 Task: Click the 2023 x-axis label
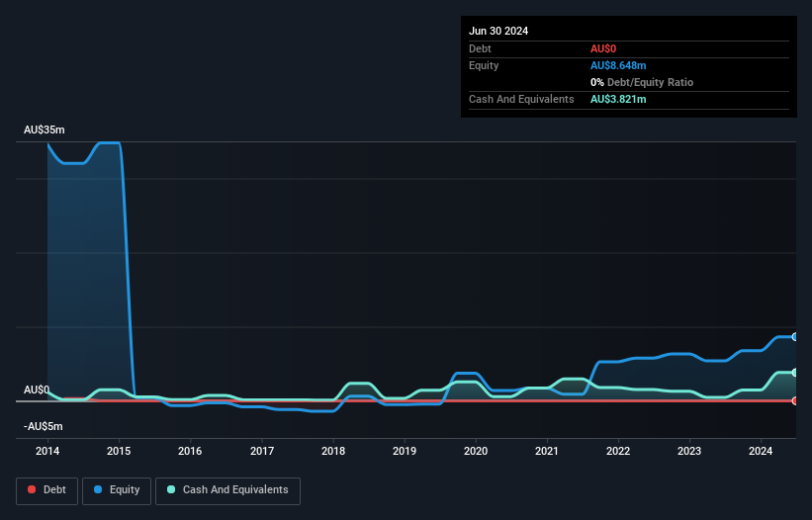coord(689,451)
